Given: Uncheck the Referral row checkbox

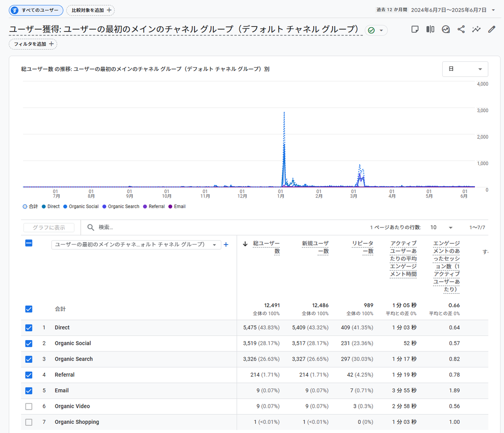Looking at the screenshot, I should [x=29, y=375].
